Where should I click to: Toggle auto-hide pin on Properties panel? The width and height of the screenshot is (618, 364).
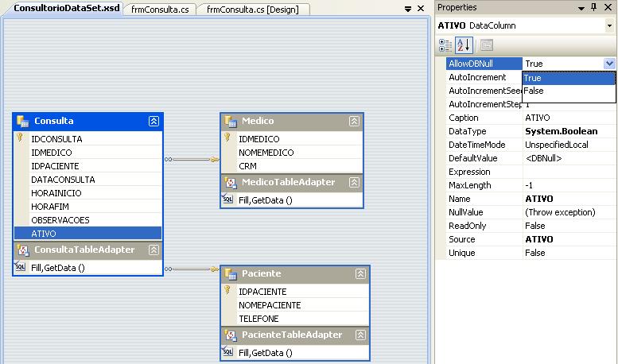pyautogui.click(x=593, y=7)
